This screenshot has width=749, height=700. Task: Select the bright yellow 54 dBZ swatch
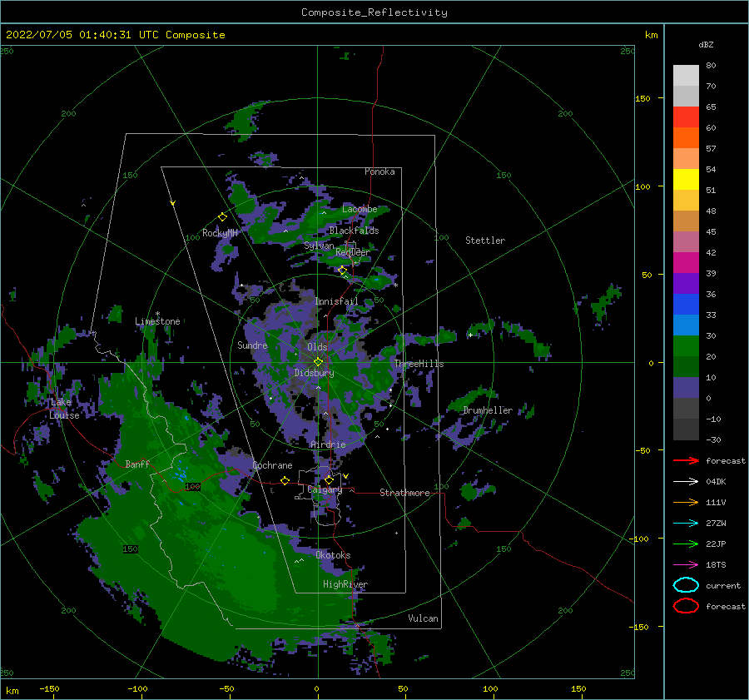tap(686, 179)
